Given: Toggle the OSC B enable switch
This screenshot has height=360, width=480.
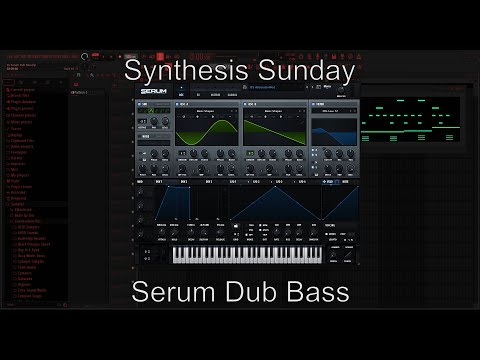Looking at the screenshot, I should 245,104.
